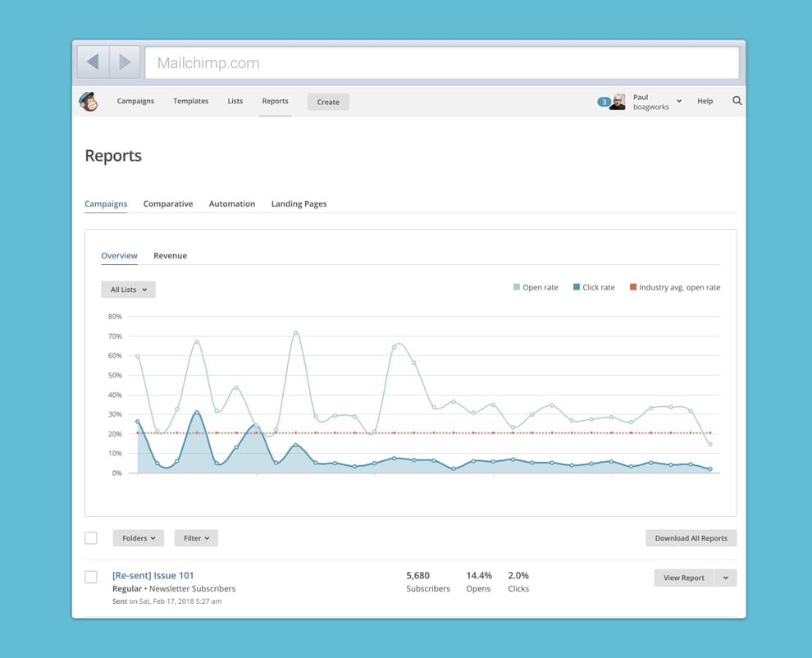This screenshot has width=812, height=658.
Task: Expand the Filter dropdown
Action: (196, 538)
